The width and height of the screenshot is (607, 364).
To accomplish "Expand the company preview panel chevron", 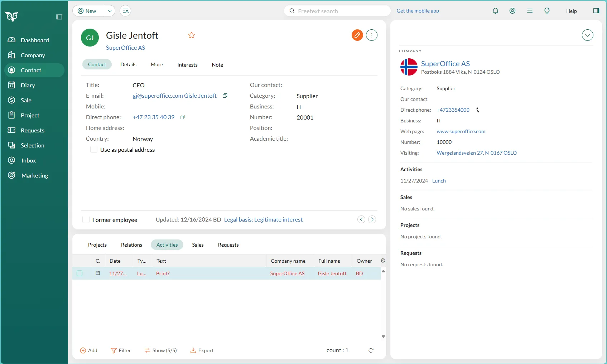I will pos(587,35).
